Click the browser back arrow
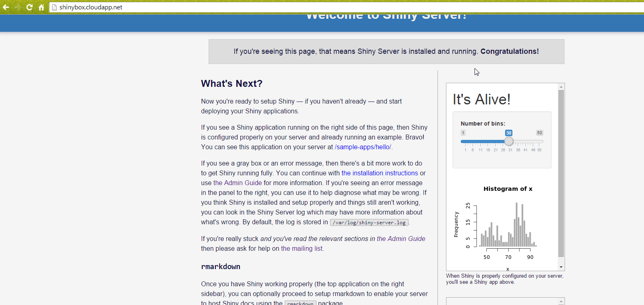 pos(6,7)
